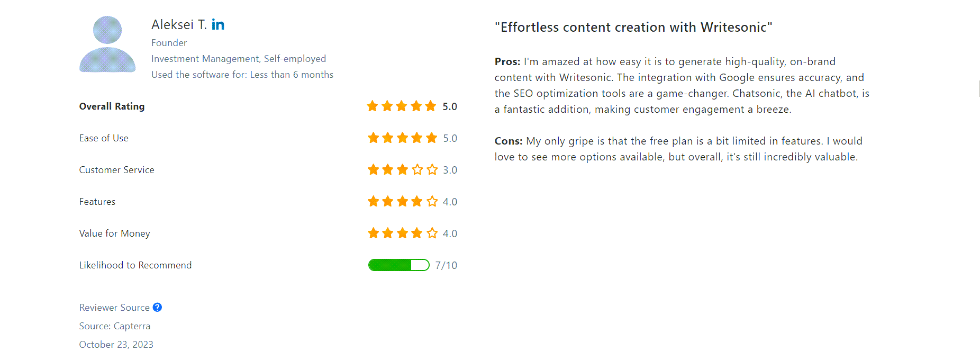Click the Reviewer Source help question icon
Viewport: 980px width, 360px height.
click(x=157, y=307)
